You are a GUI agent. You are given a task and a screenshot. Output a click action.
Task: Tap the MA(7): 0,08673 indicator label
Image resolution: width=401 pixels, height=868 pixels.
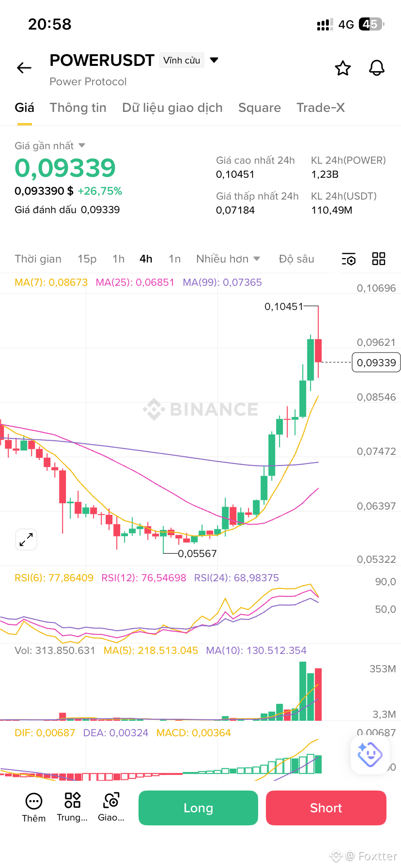[51, 282]
